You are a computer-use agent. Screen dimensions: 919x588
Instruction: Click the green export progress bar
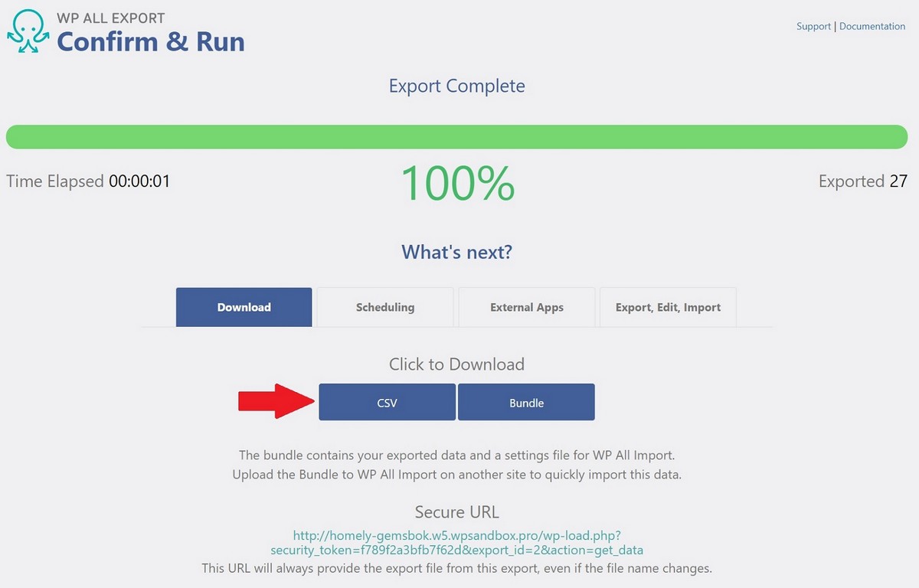point(456,137)
